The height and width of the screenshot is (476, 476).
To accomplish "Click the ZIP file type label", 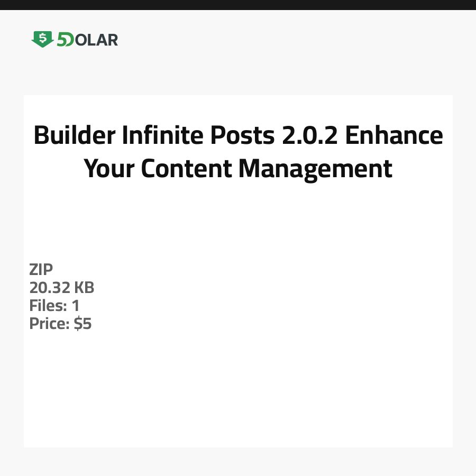I will 41,270.
